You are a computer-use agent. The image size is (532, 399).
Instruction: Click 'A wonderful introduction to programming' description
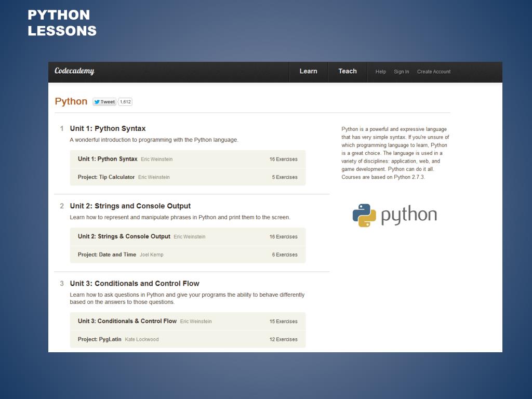[154, 140]
